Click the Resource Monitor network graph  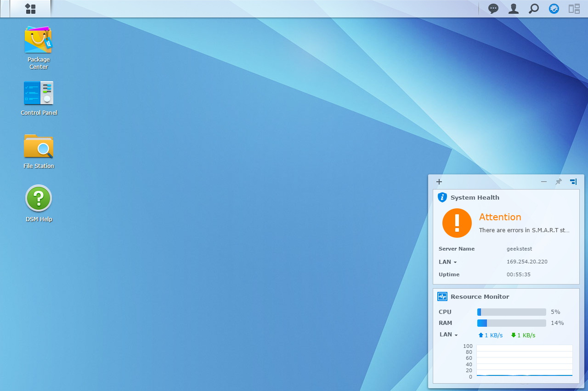tap(524, 362)
